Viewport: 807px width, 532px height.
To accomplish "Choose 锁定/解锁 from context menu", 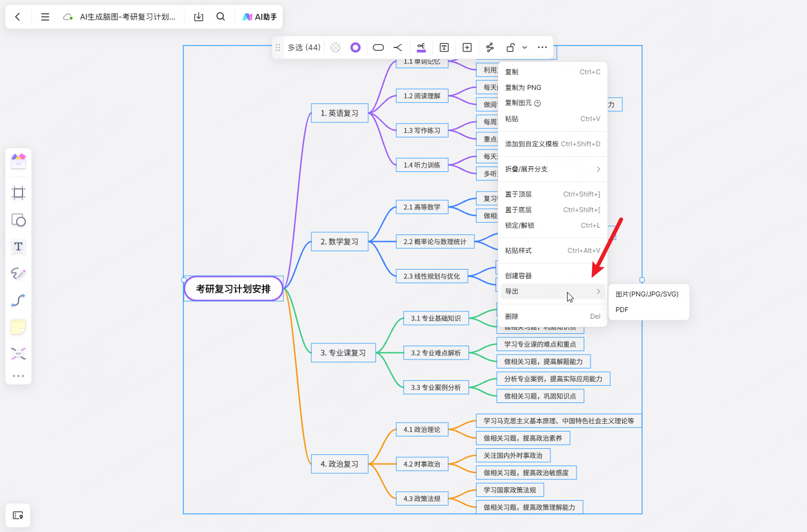I will click(553, 226).
